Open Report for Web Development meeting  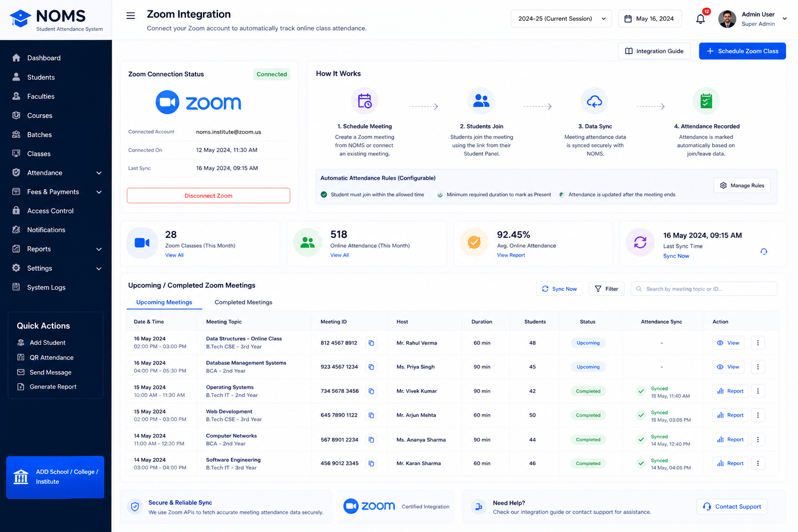click(730, 415)
